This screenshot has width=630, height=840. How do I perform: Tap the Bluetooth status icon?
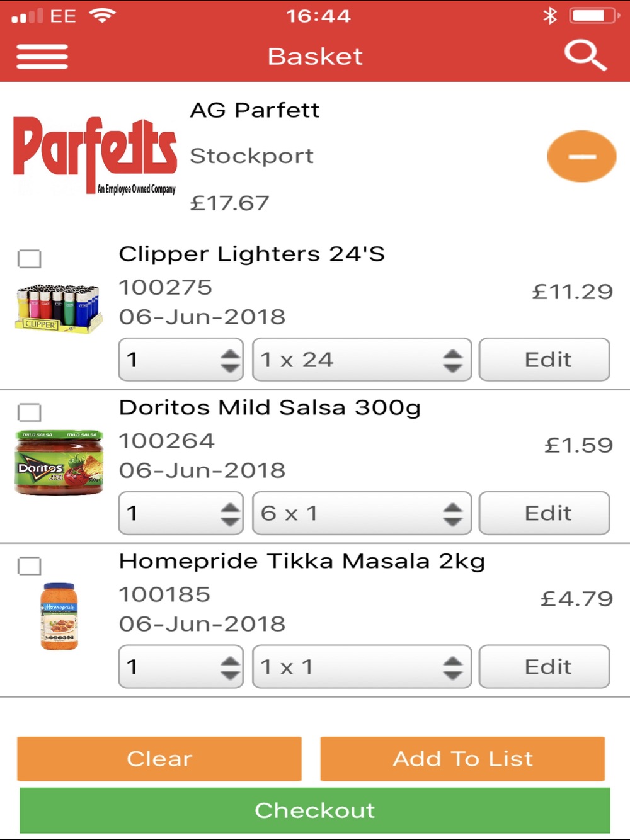(550, 15)
